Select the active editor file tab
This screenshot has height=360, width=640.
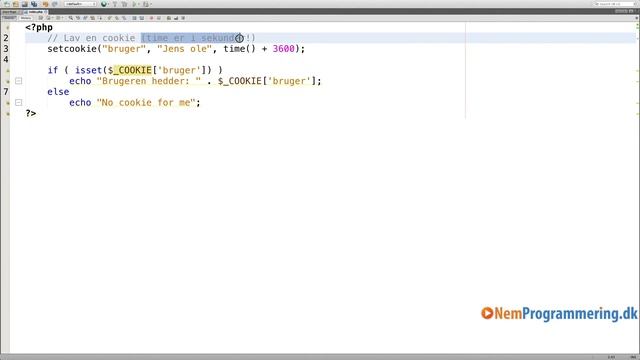tap(35, 12)
